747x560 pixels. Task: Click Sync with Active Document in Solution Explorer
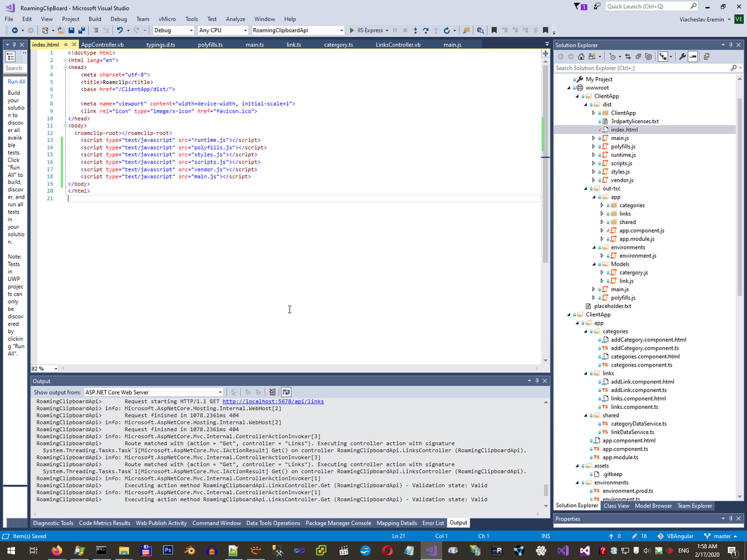(628, 57)
